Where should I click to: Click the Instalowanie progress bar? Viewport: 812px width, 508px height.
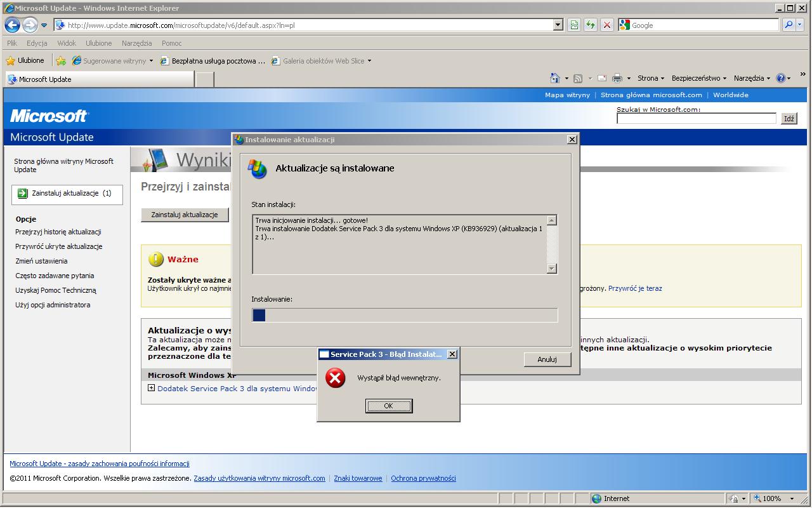tap(405, 315)
